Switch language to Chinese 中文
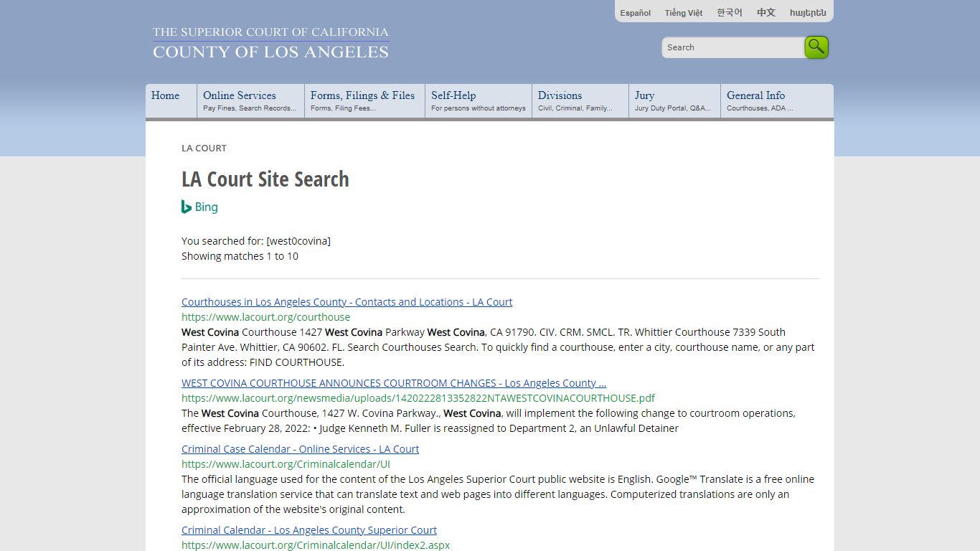This screenshot has width=980, height=551. 766,13
